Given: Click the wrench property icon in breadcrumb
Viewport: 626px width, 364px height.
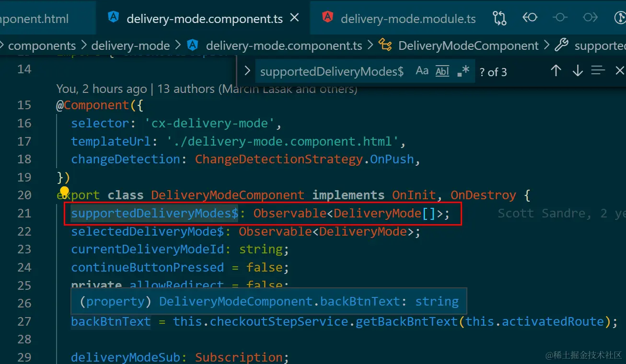Looking at the screenshot, I should tap(561, 45).
